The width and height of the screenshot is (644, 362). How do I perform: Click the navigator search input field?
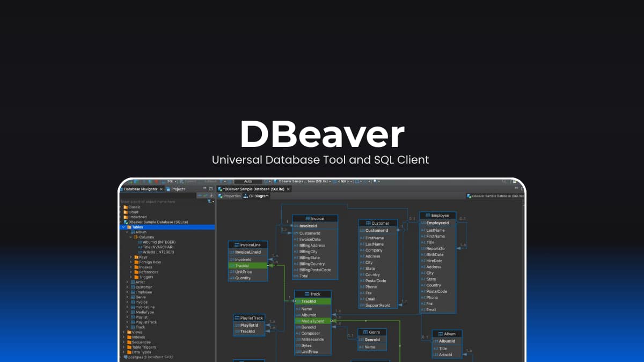pyautogui.click(x=161, y=201)
